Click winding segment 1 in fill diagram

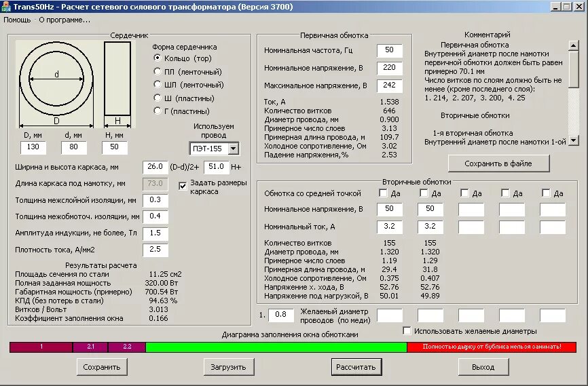[x=41, y=347]
